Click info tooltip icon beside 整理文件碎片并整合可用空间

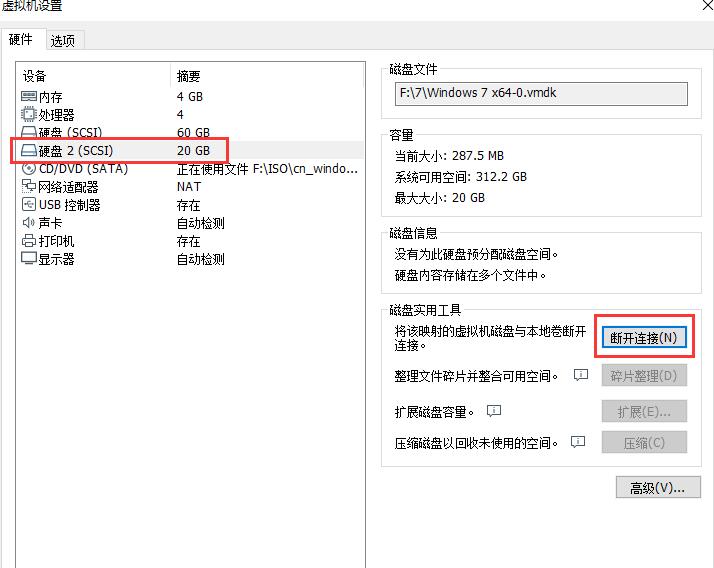pyautogui.click(x=581, y=375)
